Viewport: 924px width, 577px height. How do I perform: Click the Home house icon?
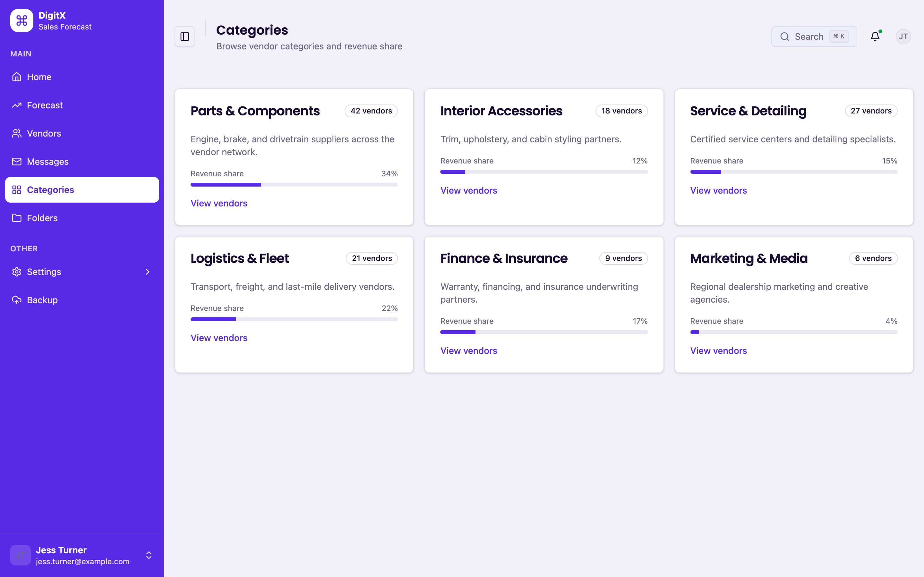[x=16, y=77]
